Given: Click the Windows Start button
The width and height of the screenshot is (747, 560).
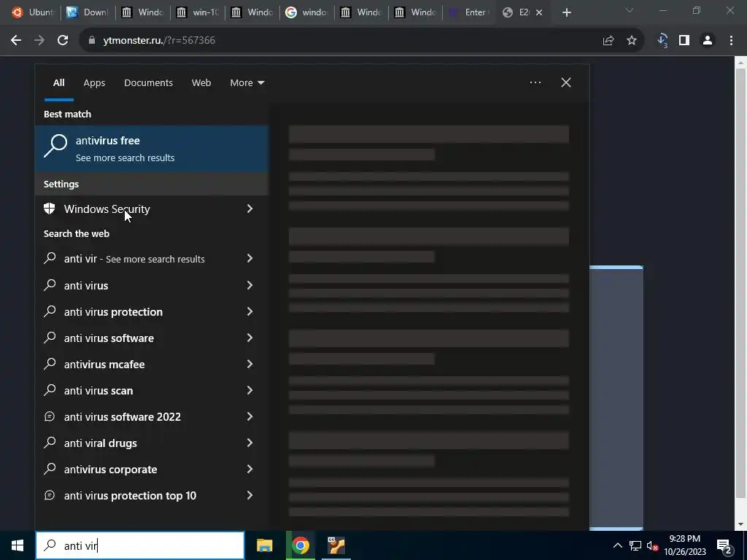Looking at the screenshot, I should [x=18, y=545].
